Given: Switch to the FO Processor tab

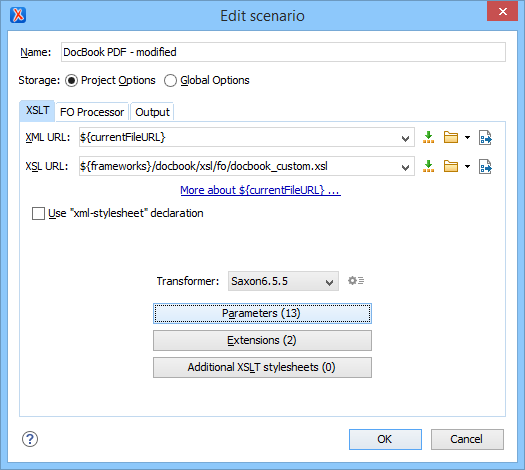Looking at the screenshot, I should (x=92, y=112).
